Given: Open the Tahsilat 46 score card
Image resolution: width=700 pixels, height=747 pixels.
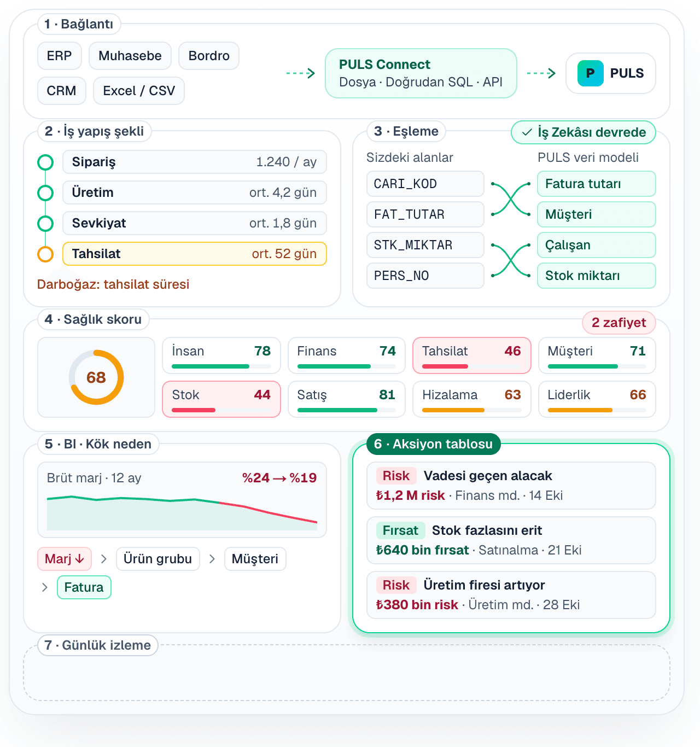Looking at the screenshot, I should coord(472,355).
